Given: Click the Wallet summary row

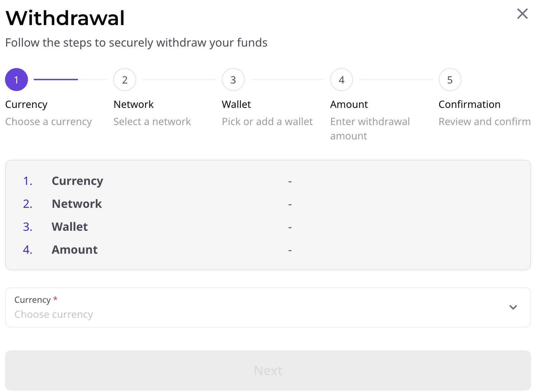Looking at the screenshot, I should pyautogui.click(x=70, y=227).
